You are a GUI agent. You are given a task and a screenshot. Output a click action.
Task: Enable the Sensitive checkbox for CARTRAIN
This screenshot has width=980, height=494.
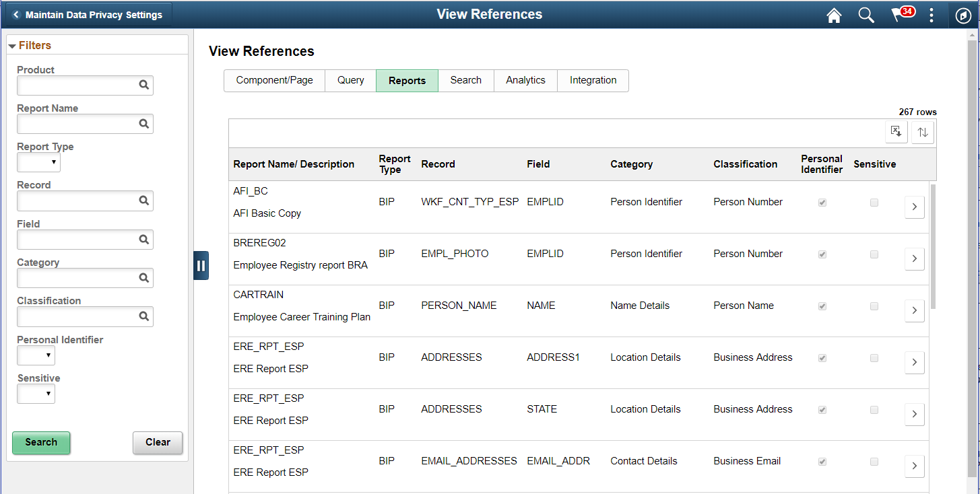point(874,306)
